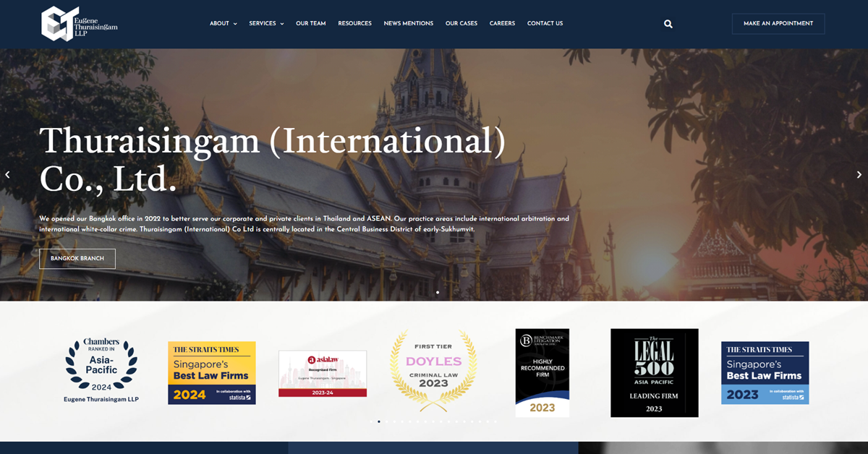
Task: Navigate to Careers
Action: coord(502,24)
